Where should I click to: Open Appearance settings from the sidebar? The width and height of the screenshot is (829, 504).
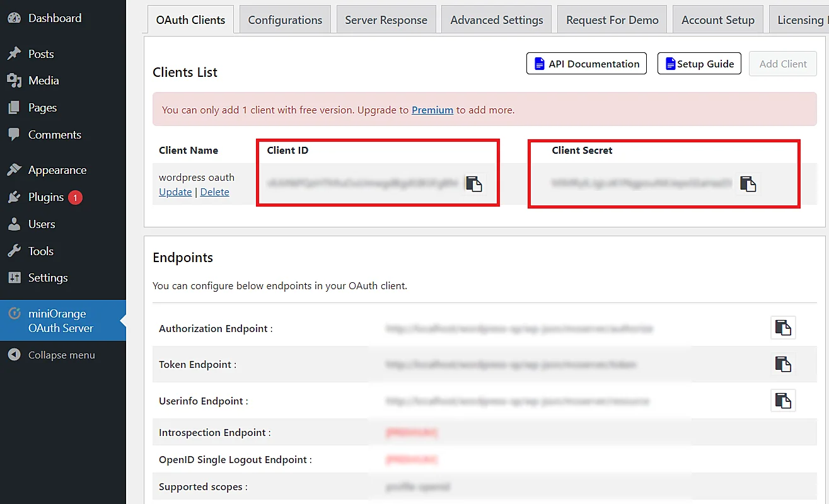click(x=56, y=169)
